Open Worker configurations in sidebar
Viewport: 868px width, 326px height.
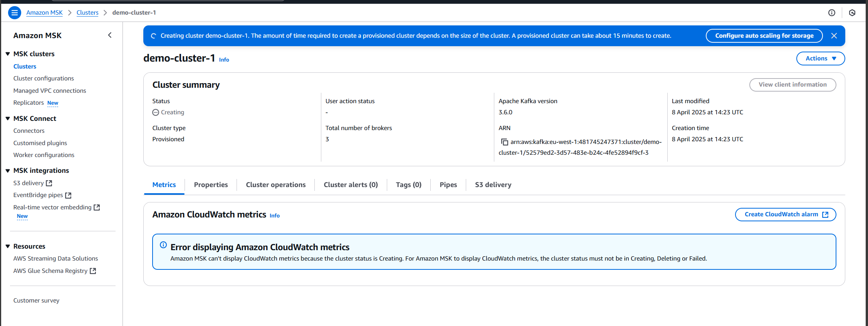44,155
